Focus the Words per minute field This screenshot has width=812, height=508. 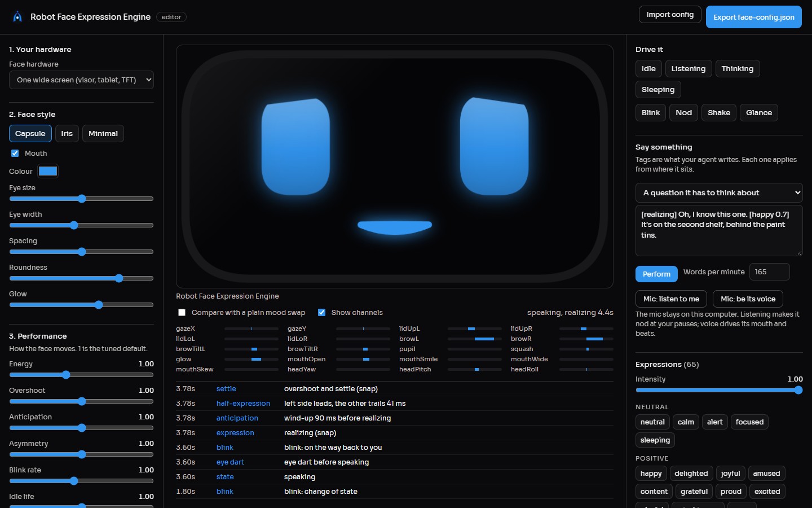coord(769,272)
